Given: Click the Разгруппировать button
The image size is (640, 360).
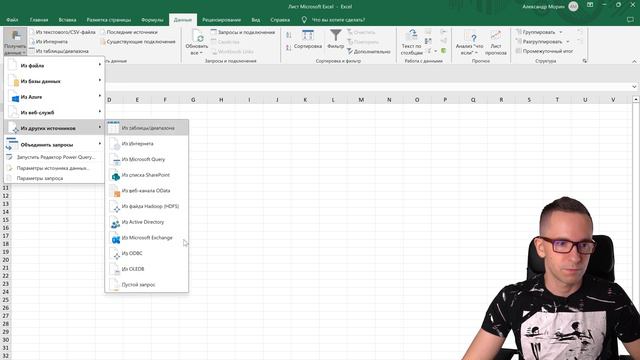Looking at the screenshot, I should coord(539,42).
